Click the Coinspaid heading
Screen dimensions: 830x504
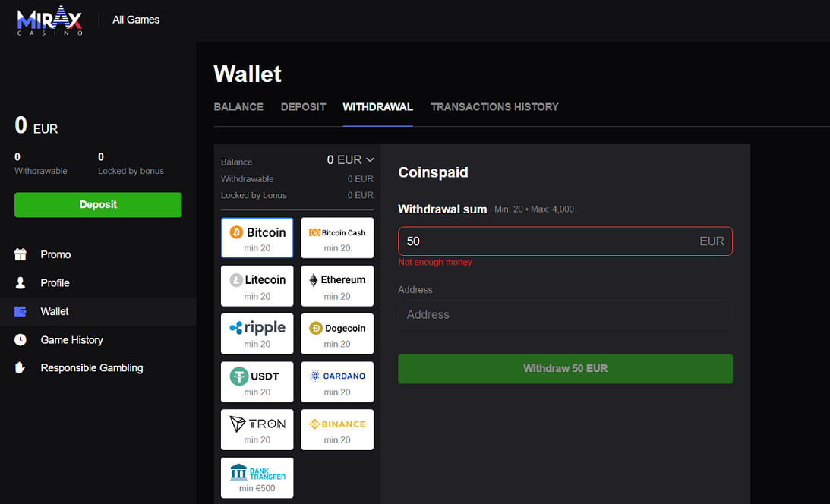pos(433,172)
